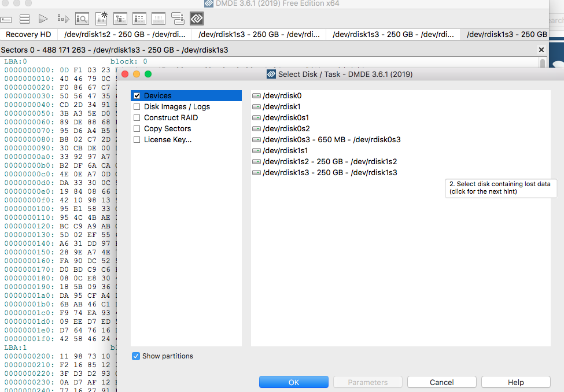Screen dimensions: 564x392
Task: Start Full Scan via the magnifier icon
Action: tap(82, 19)
